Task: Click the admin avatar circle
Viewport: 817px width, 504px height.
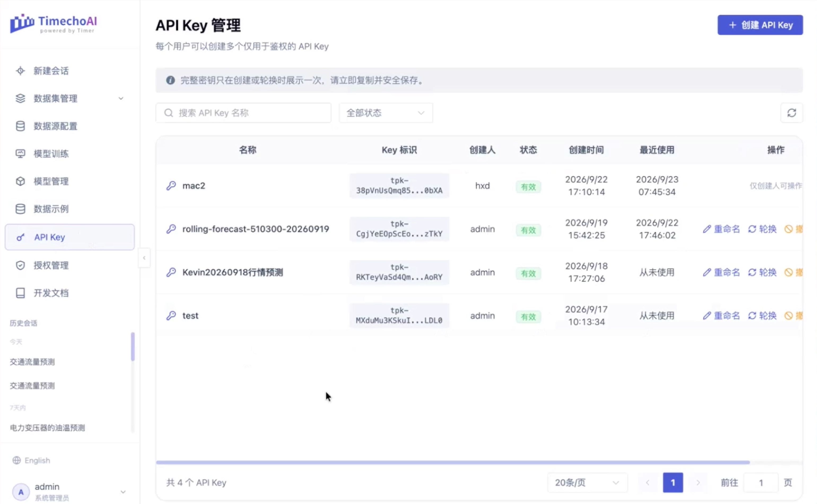Action: click(x=21, y=492)
